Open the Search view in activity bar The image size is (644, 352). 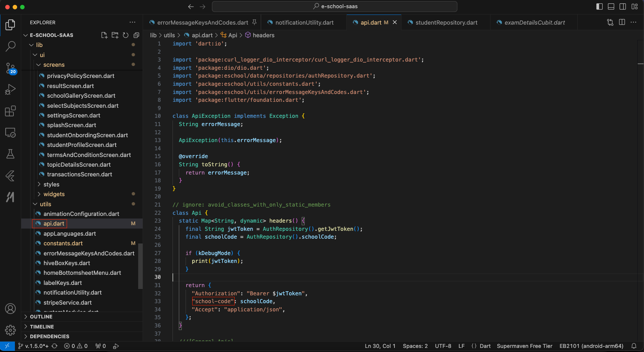(x=10, y=46)
